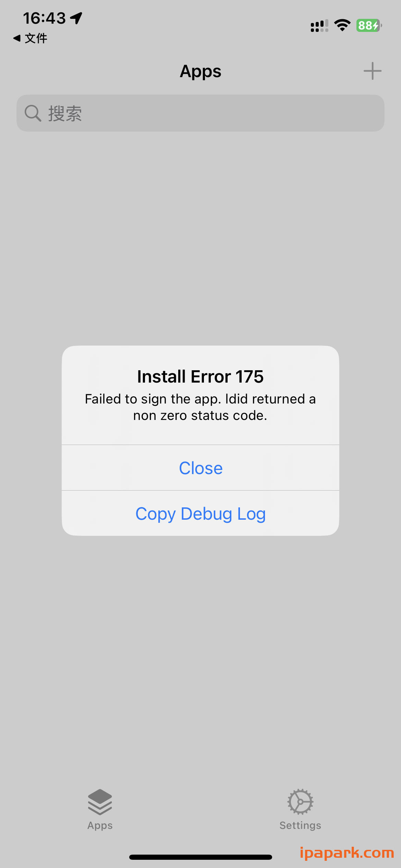Tap the 16:43 clock in status bar

44,18
